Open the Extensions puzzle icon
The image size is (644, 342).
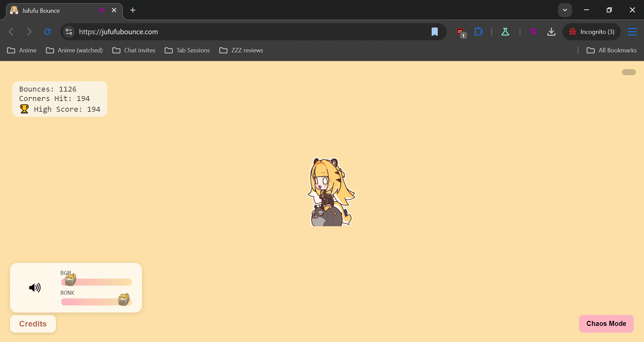tap(478, 32)
